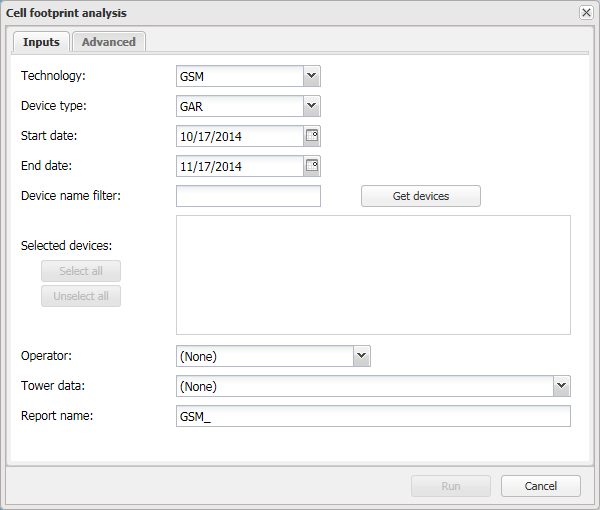This screenshot has width=600, height=510.
Task: Click the Get devices button
Action: pos(420,196)
